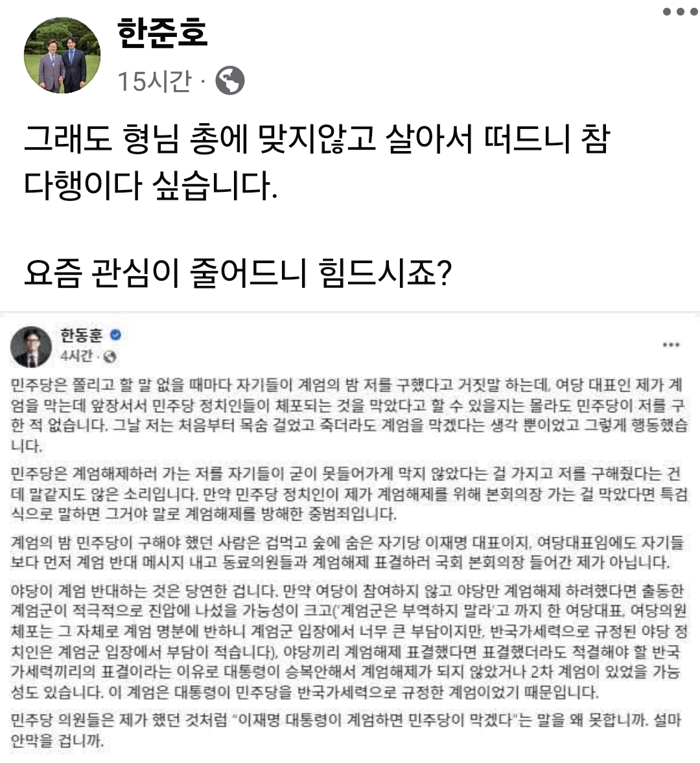
Task: Click the line starting '그래도 형님 총에'
Action: tap(316, 139)
